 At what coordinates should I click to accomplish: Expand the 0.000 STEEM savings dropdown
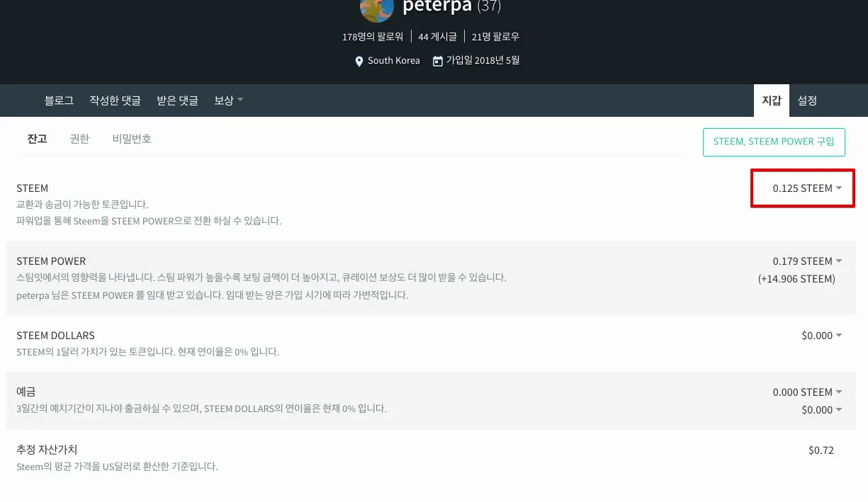pos(807,392)
